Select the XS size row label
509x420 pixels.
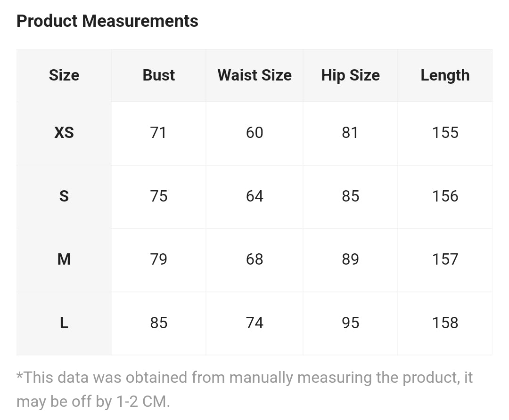64,133
